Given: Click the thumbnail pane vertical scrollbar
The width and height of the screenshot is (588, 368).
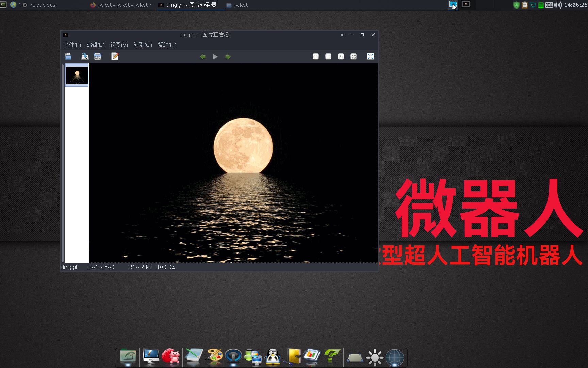Looking at the screenshot, I should pyautogui.click(x=63, y=163).
